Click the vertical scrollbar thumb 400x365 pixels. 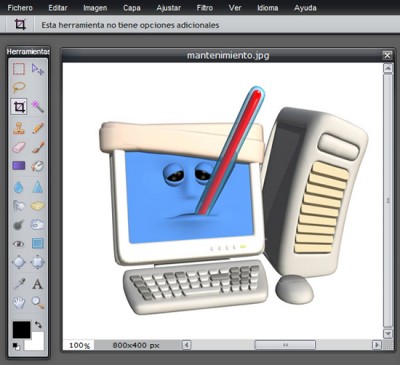(x=388, y=201)
